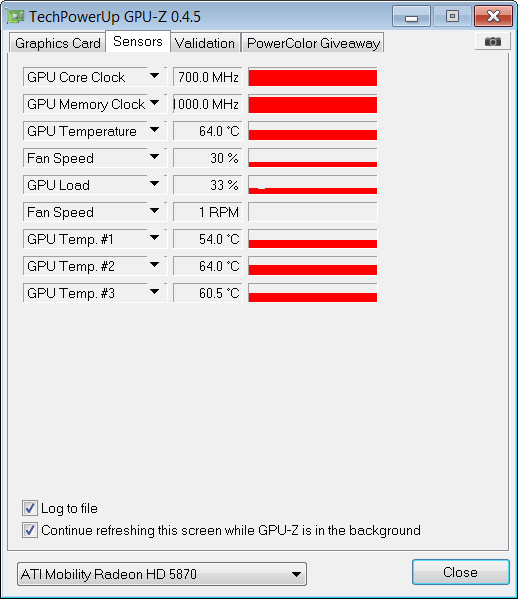Open the GPU Core Clock sensor dropdown
The height and width of the screenshot is (599, 518).
coord(154,76)
